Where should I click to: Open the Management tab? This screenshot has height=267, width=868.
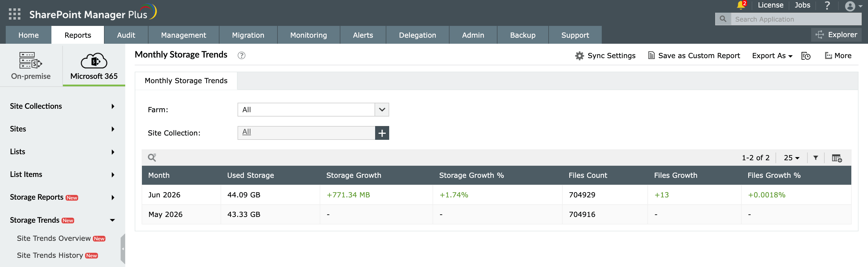tap(184, 35)
